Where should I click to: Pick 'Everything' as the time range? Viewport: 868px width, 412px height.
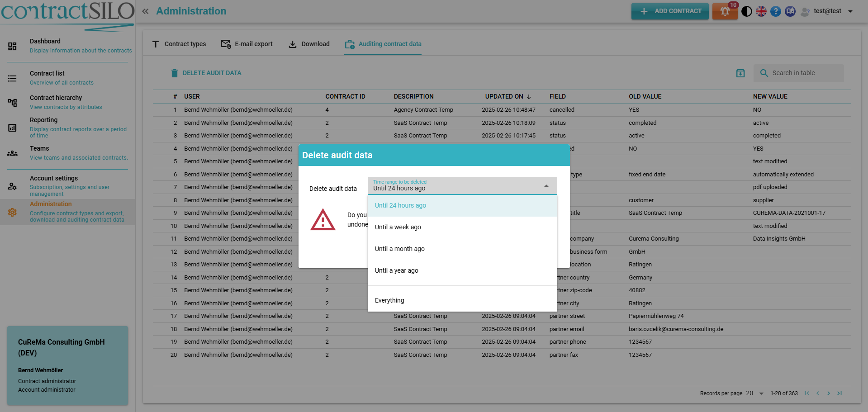389,300
